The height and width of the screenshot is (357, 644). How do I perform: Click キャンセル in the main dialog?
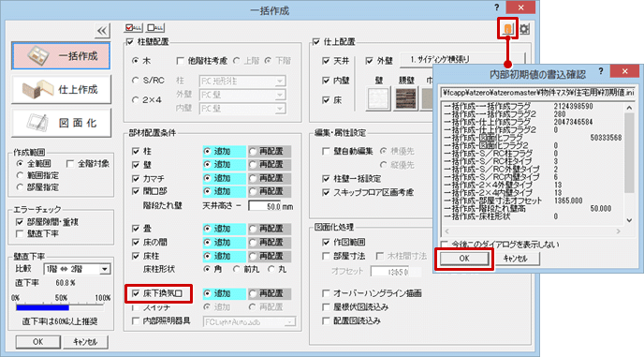85,342
